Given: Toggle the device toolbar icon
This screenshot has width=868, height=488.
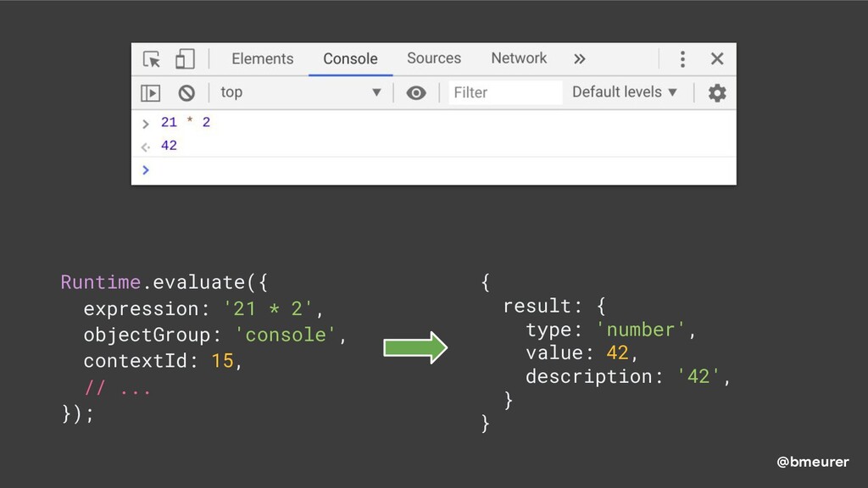Looking at the screenshot, I should tap(185, 58).
